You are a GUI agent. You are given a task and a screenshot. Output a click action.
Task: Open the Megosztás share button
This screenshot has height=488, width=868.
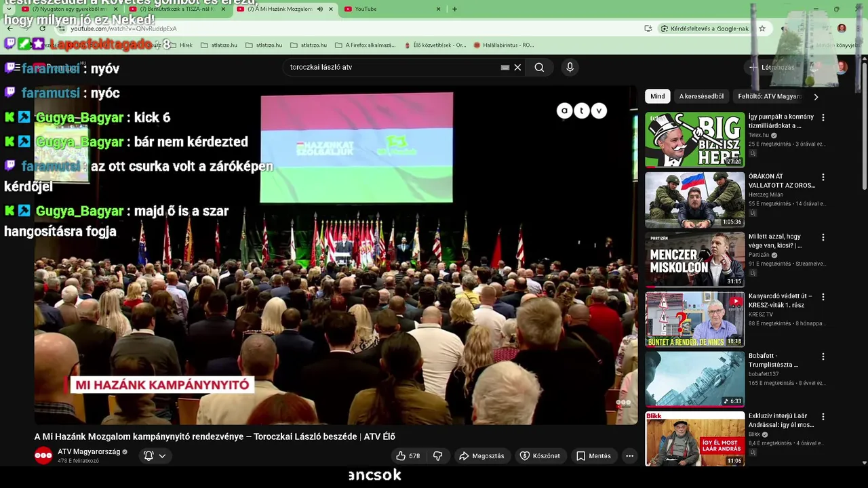(x=481, y=456)
